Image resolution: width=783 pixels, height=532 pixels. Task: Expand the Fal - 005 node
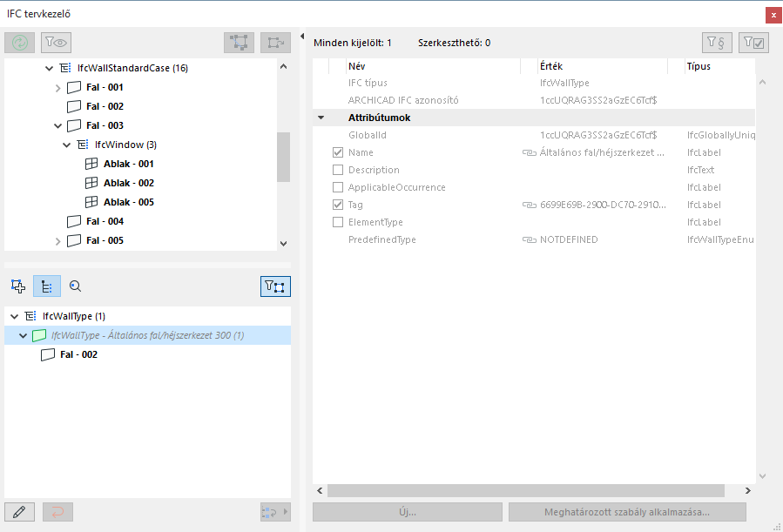coord(58,241)
